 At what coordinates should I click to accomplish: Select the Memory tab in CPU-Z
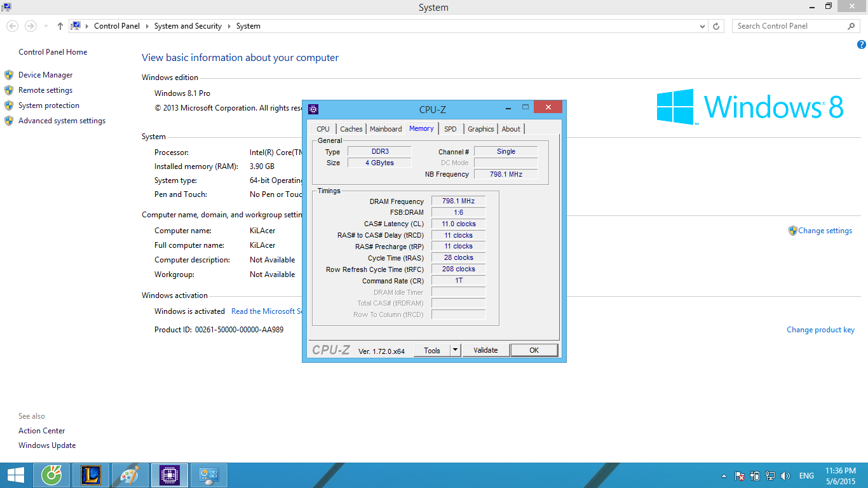[x=421, y=128]
